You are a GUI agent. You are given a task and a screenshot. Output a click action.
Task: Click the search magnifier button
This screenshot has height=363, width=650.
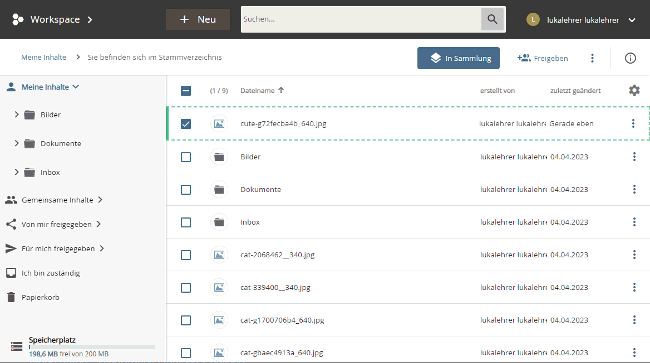(x=492, y=19)
